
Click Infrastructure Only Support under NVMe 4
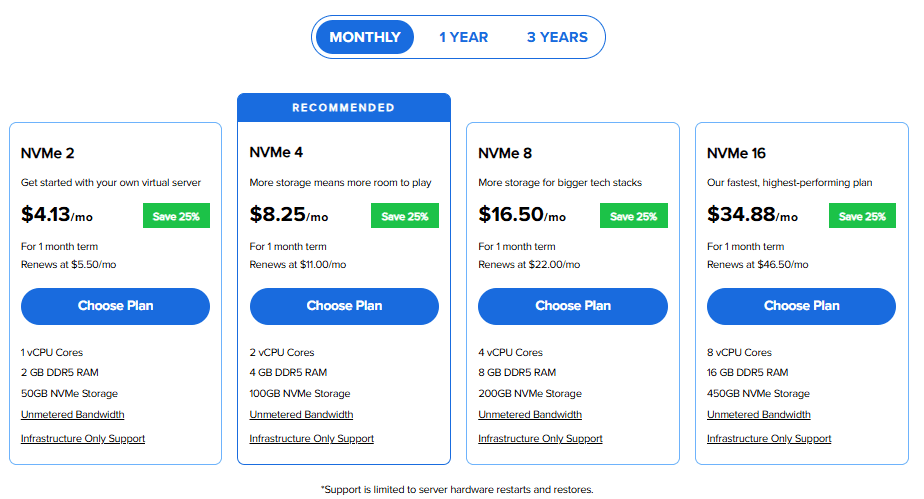tap(312, 439)
